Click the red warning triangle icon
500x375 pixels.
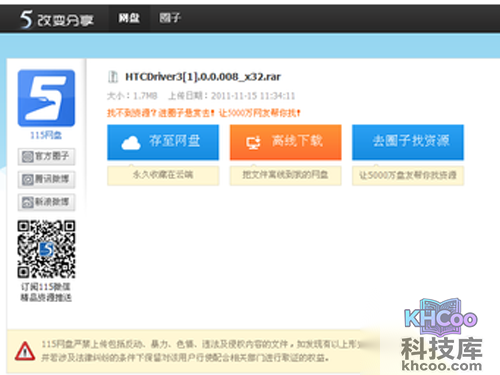[25, 351]
